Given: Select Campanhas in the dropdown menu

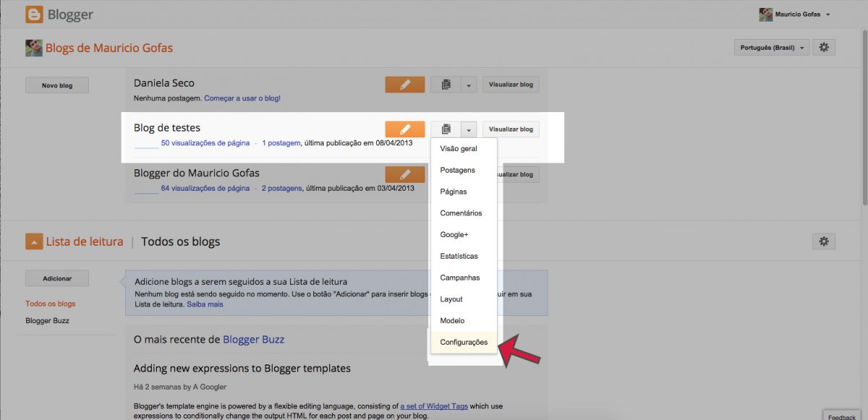Looking at the screenshot, I should pos(464,278).
